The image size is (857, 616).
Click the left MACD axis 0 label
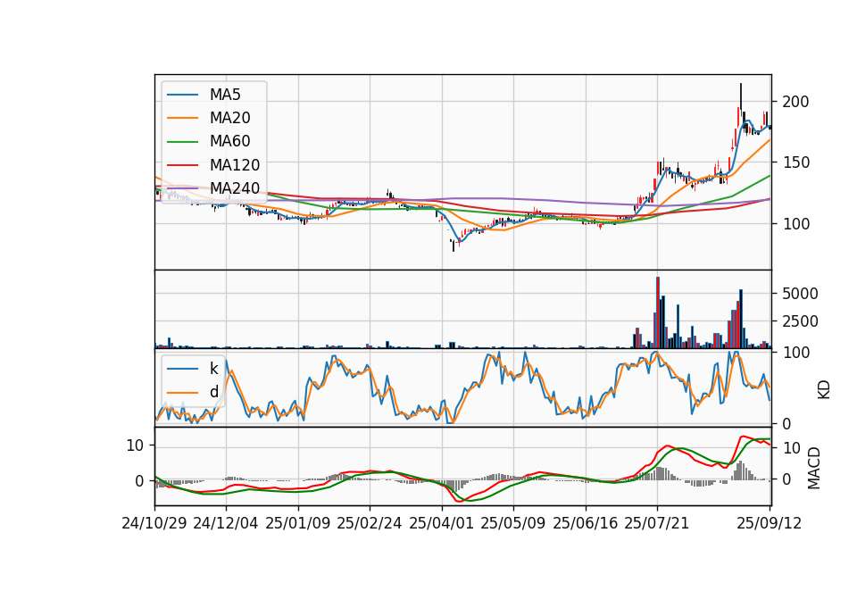click(139, 481)
